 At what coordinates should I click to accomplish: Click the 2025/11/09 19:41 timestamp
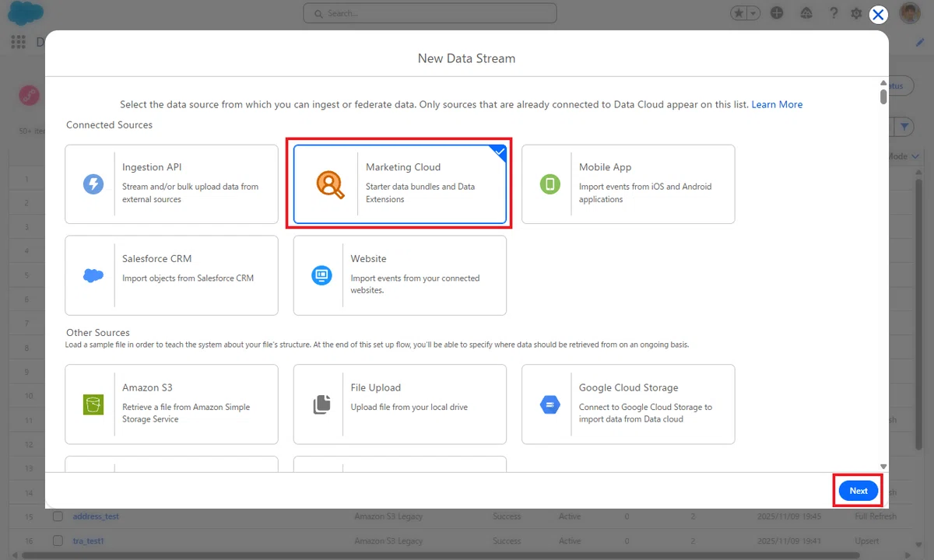click(788, 541)
